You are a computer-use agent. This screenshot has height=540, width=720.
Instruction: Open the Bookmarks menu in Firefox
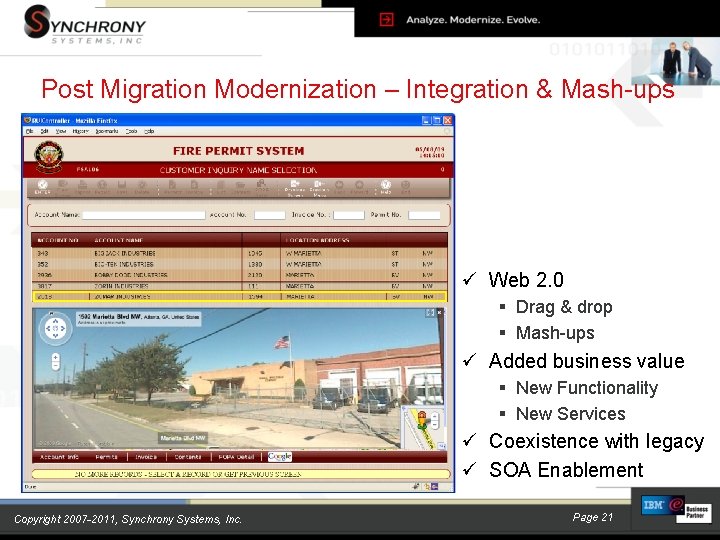[107, 131]
